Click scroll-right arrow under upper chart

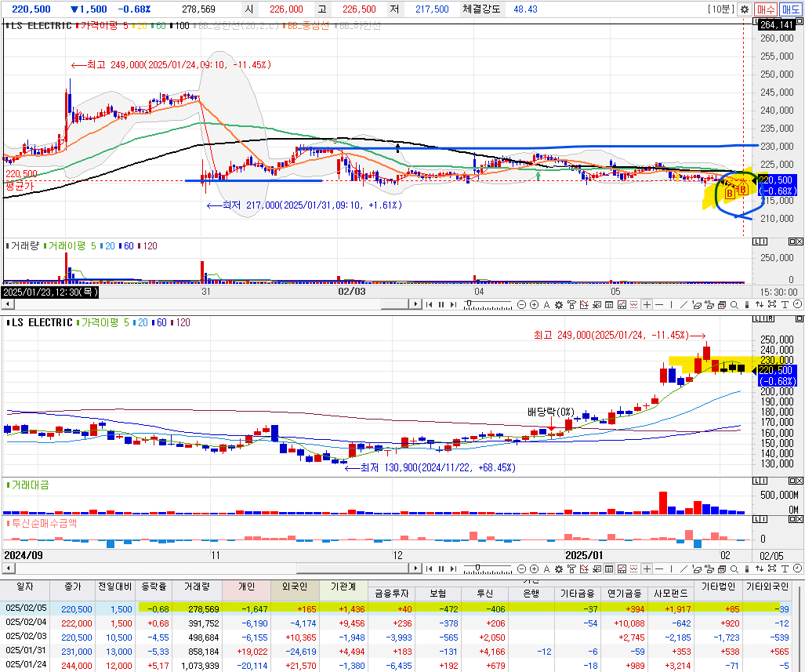click(x=415, y=305)
